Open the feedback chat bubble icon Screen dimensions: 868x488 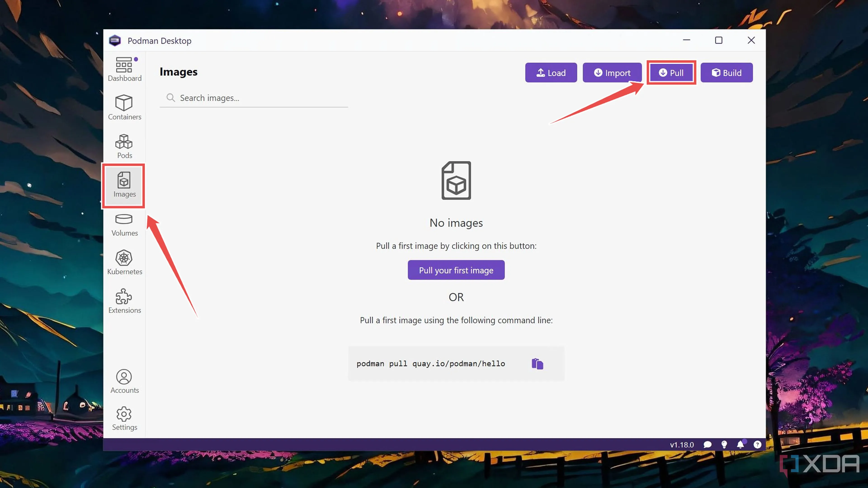pyautogui.click(x=707, y=445)
